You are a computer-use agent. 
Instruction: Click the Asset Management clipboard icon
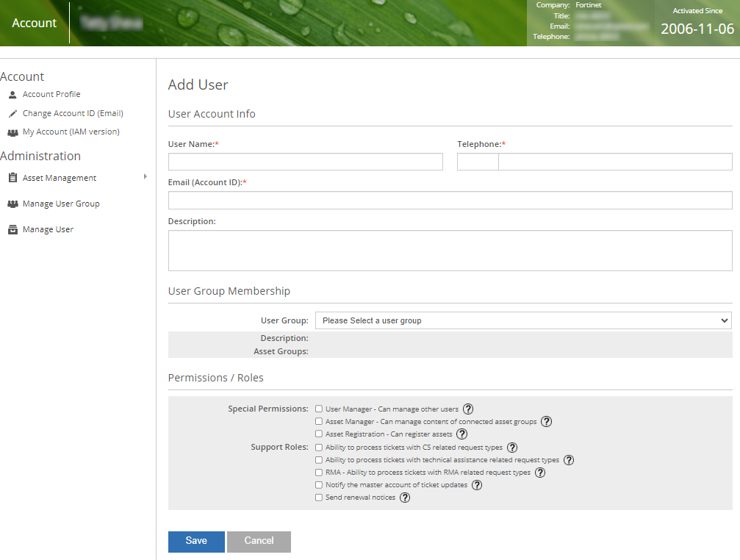tap(12, 178)
